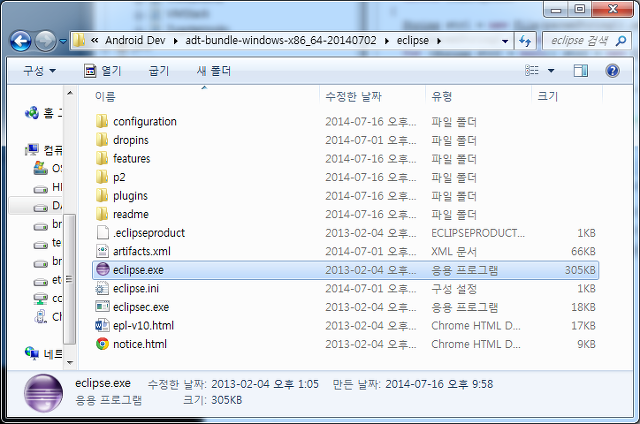640x424 pixels.
Task: Select the features folder icon
Action: pyautogui.click(x=102, y=158)
